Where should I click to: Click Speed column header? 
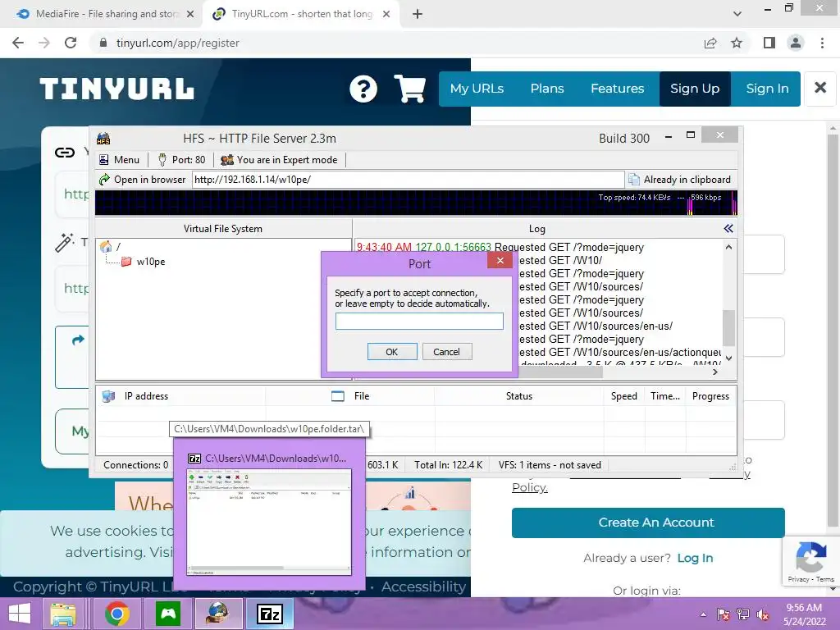point(623,396)
